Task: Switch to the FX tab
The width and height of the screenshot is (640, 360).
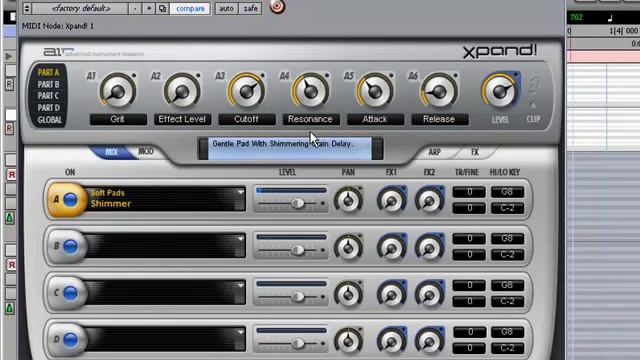Action: 474,152
